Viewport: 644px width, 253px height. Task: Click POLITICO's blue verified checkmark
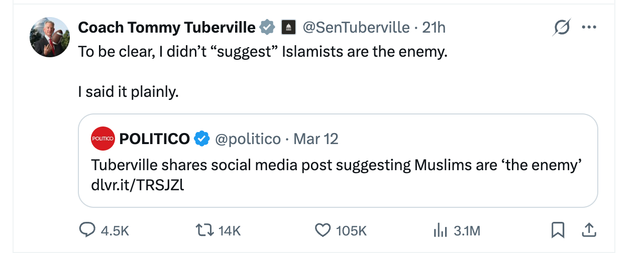click(x=202, y=139)
